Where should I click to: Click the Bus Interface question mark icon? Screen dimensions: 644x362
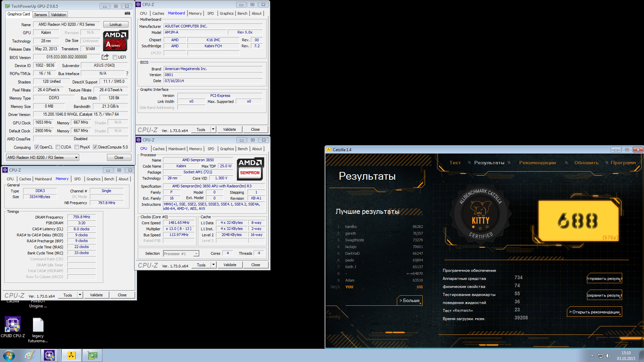(127, 73)
